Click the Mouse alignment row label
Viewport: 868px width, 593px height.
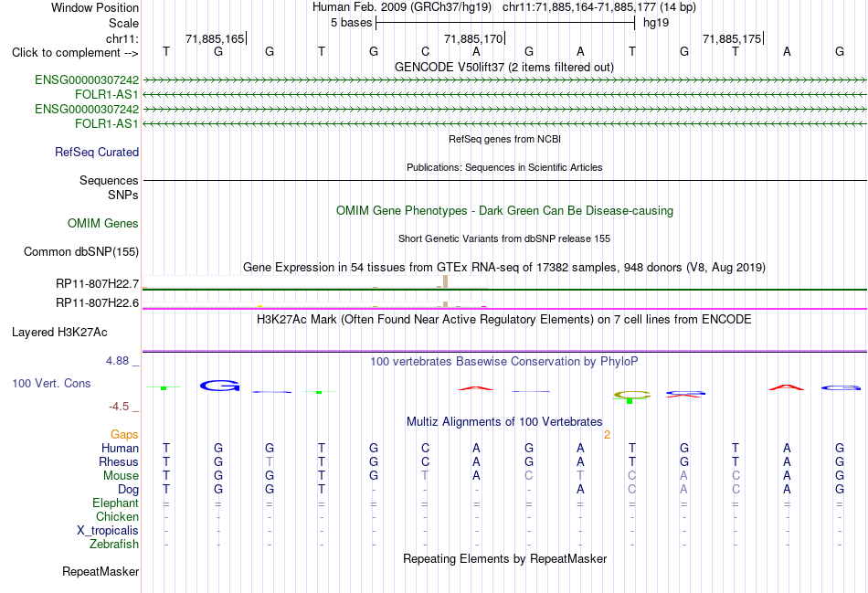(x=121, y=476)
